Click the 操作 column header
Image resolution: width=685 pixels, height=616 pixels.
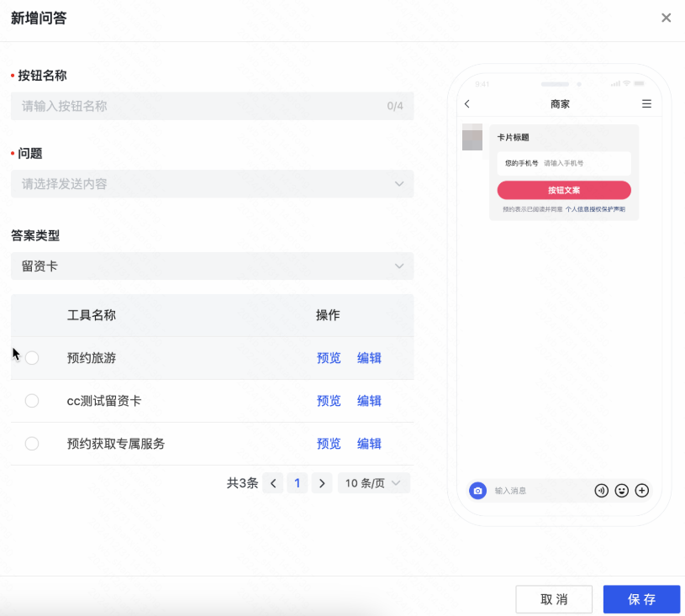tap(328, 315)
